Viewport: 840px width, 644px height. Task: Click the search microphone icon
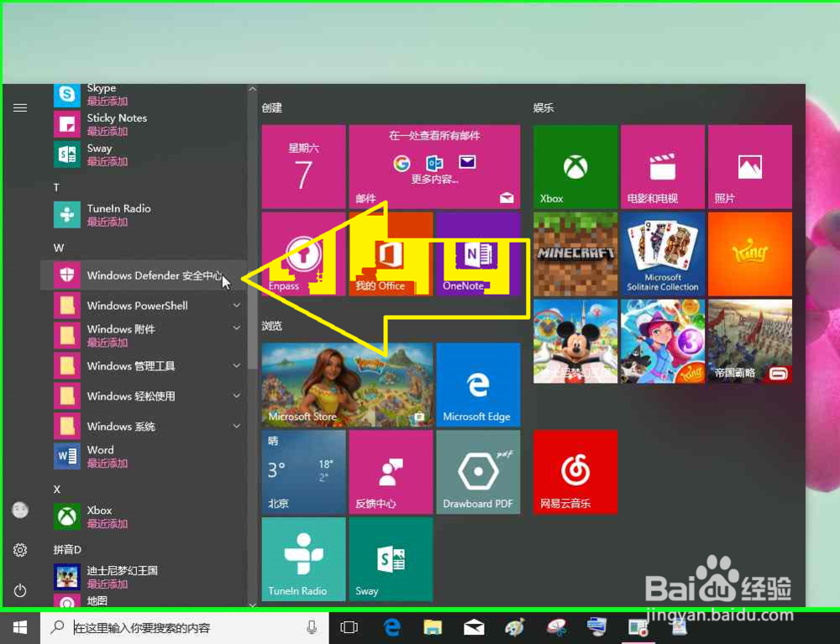click(312, 627)
